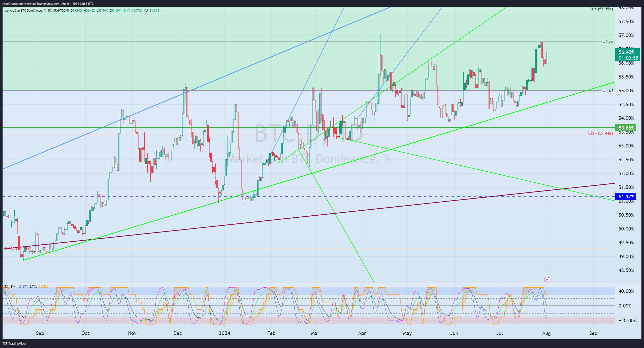Click the '2024' time axis label
The image size is (644, 348).
tap(224, 333)
